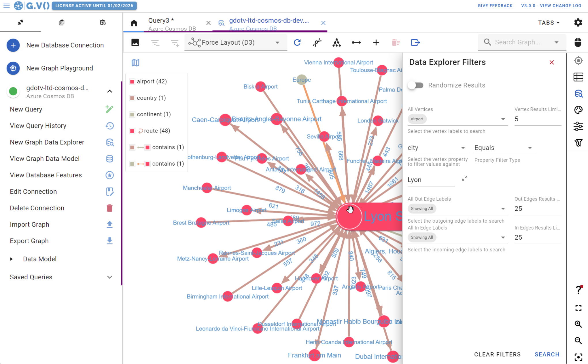Select the delete/trash elements icon

pos(395,42)
